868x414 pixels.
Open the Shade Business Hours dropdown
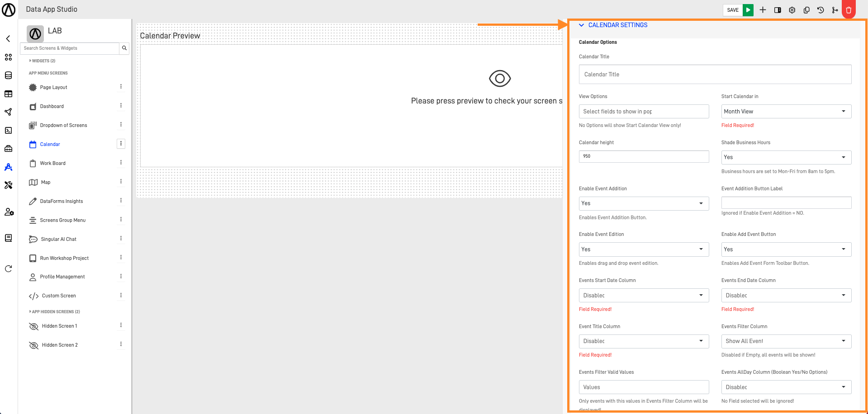click(x=786, y=157)
